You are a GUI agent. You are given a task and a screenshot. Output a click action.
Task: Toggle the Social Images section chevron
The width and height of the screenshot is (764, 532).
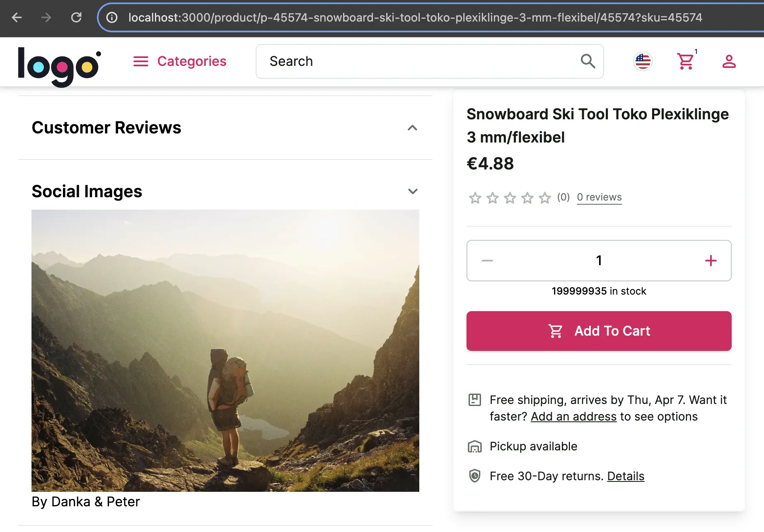[x=412, y=191]
